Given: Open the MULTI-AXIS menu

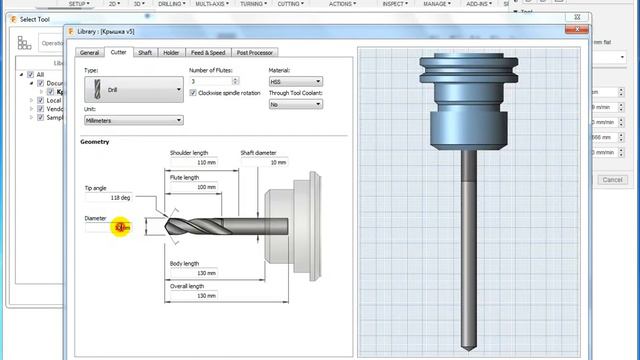Looking at the screenshot, I should click(212, 4).
